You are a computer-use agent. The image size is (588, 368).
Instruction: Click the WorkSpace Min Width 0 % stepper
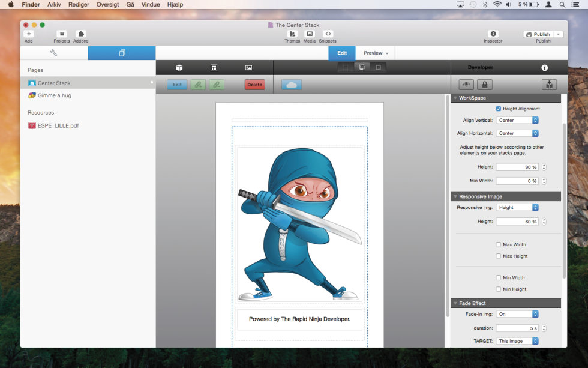tap(544, 181)
